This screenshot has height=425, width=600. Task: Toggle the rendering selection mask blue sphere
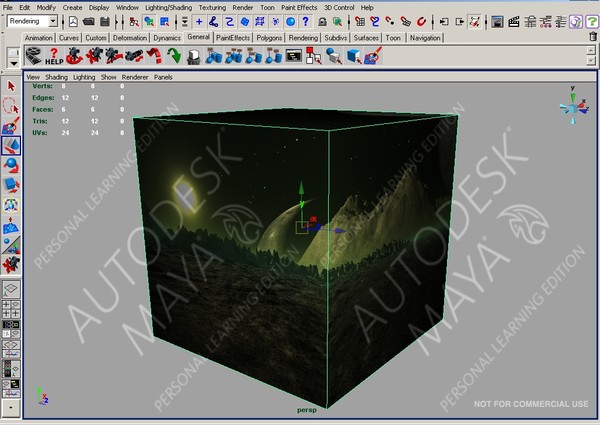coord(290,22)
